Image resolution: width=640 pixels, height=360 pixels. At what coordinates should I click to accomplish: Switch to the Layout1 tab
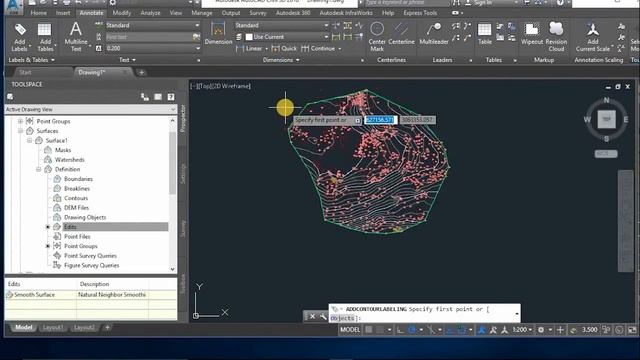[53, 328]
